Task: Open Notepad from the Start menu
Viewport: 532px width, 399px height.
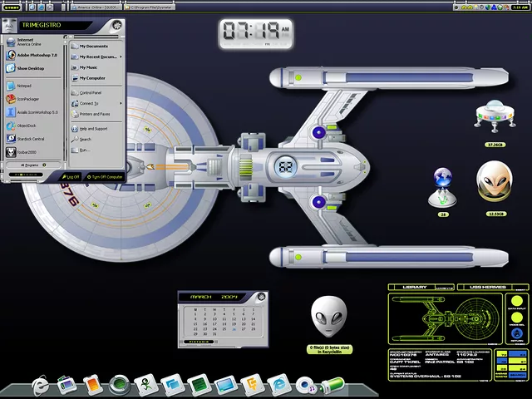Action: [25, 86]
